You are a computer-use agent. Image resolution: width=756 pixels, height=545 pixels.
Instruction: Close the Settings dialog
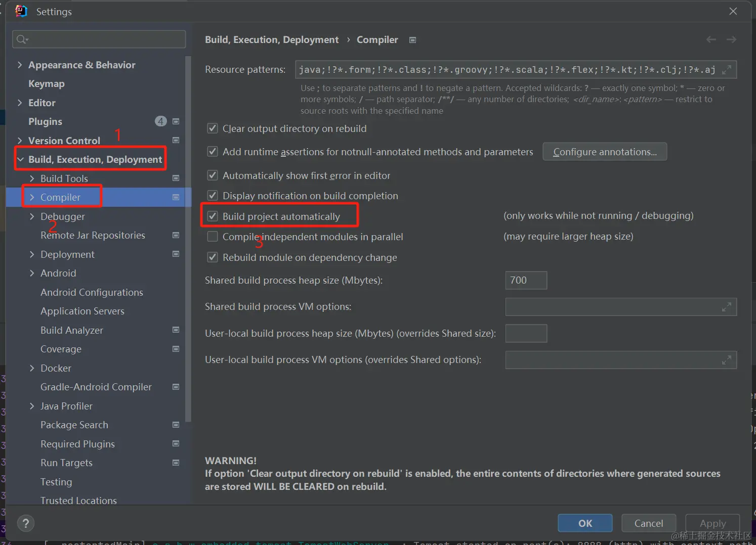[733, 11]
